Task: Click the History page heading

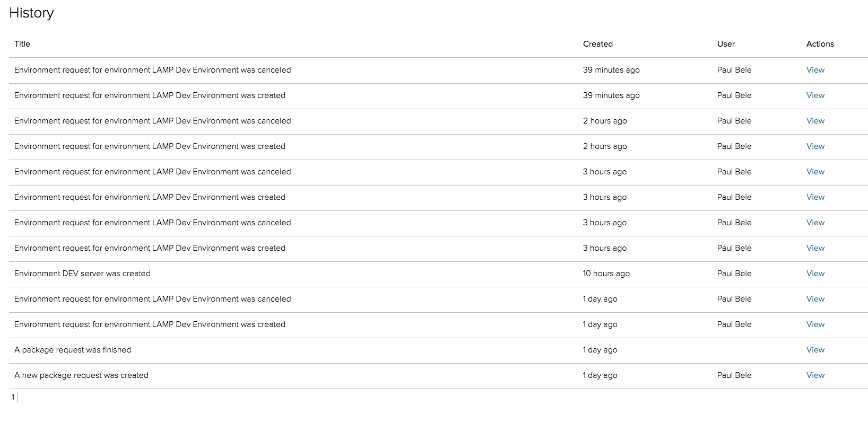Action: [x=31, y=13]
